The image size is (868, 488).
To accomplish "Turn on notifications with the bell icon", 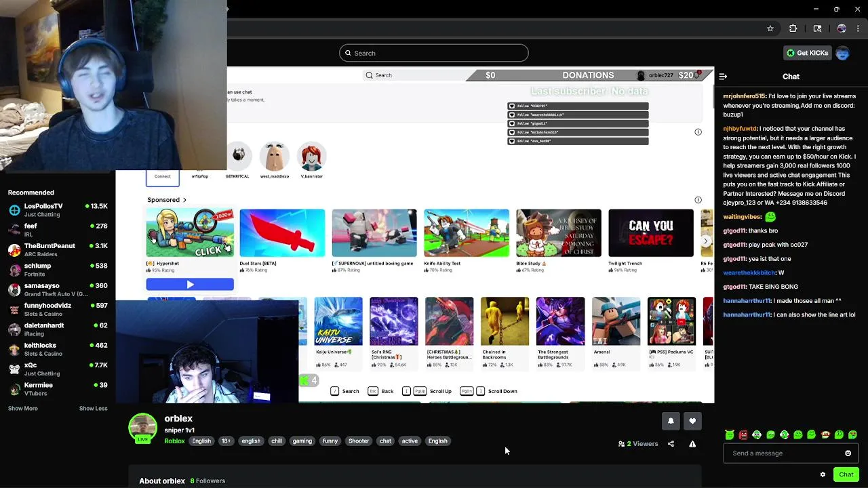I will coord(671,421).
